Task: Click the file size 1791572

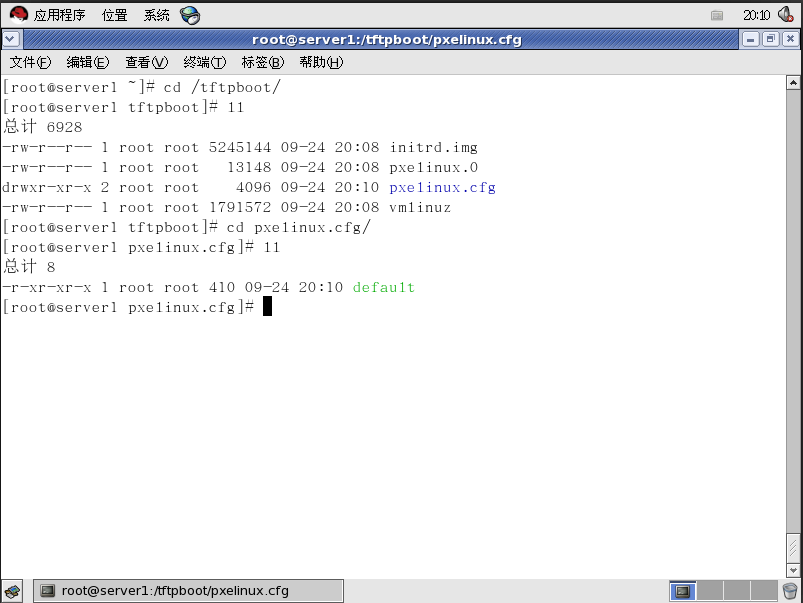Action: coord(240,207)
